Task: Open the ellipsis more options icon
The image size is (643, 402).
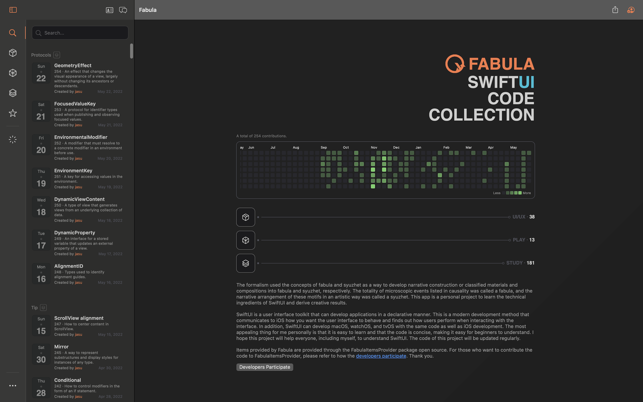Action: coord(13,386)
